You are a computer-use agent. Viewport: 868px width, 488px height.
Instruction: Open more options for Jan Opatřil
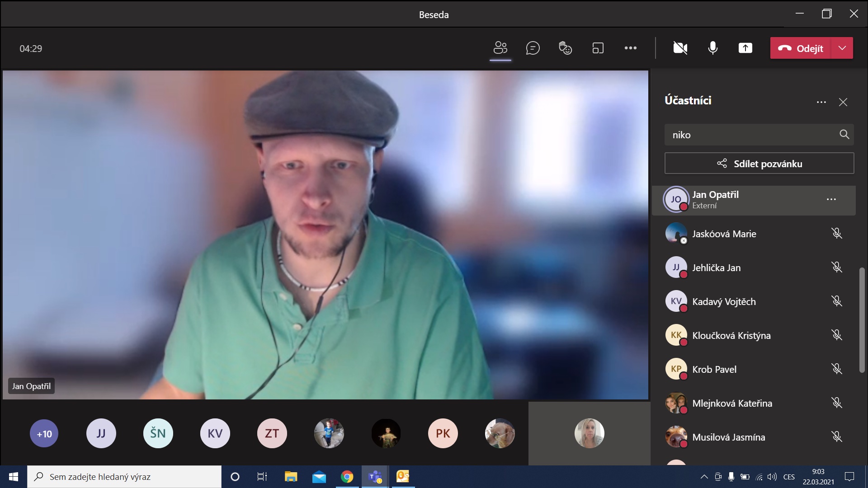pyautogui.click(x=831, y=199)
